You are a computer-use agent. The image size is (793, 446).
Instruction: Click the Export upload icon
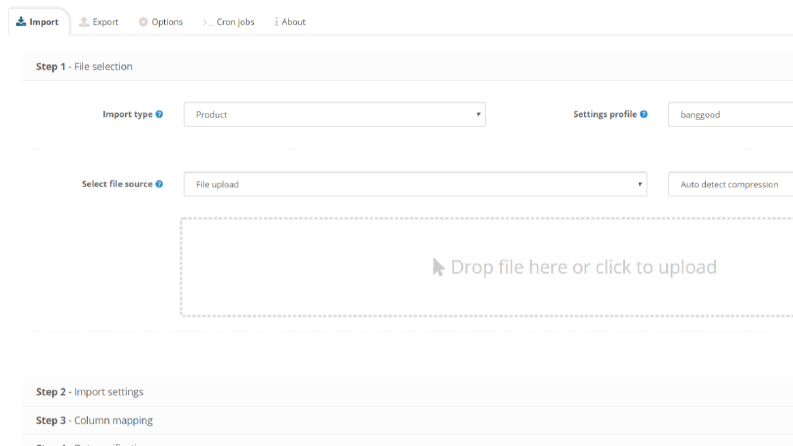tap(84, 21)
